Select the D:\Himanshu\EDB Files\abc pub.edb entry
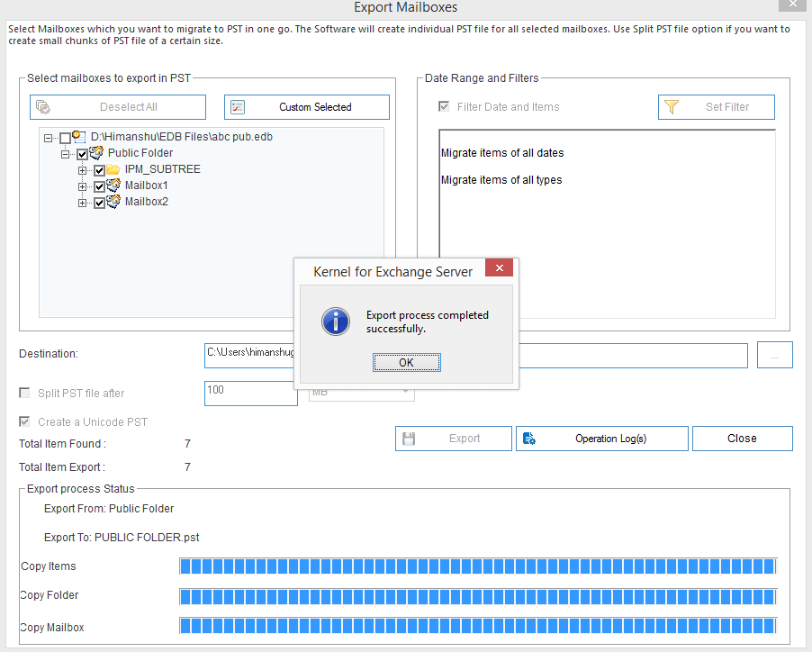This screenshot has width=812, height=652. pyautogui.click(x=182, y=137)
